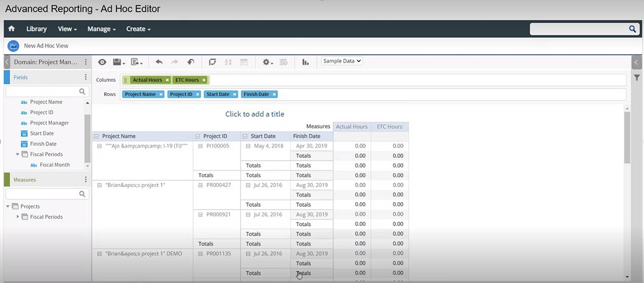Screen dimensions: 644x283
Task: Expand the right filters panel arrow
Action: click(x=637, y=62)
